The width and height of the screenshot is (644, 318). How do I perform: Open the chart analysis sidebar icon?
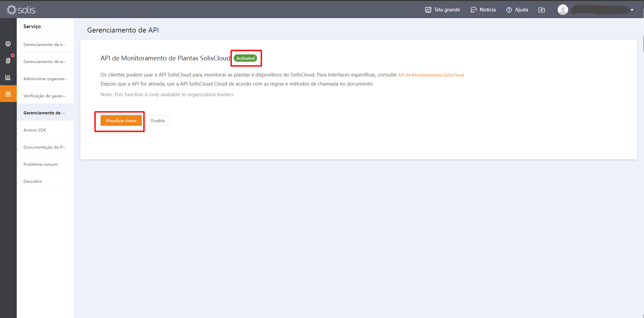(x=8, y=77)
